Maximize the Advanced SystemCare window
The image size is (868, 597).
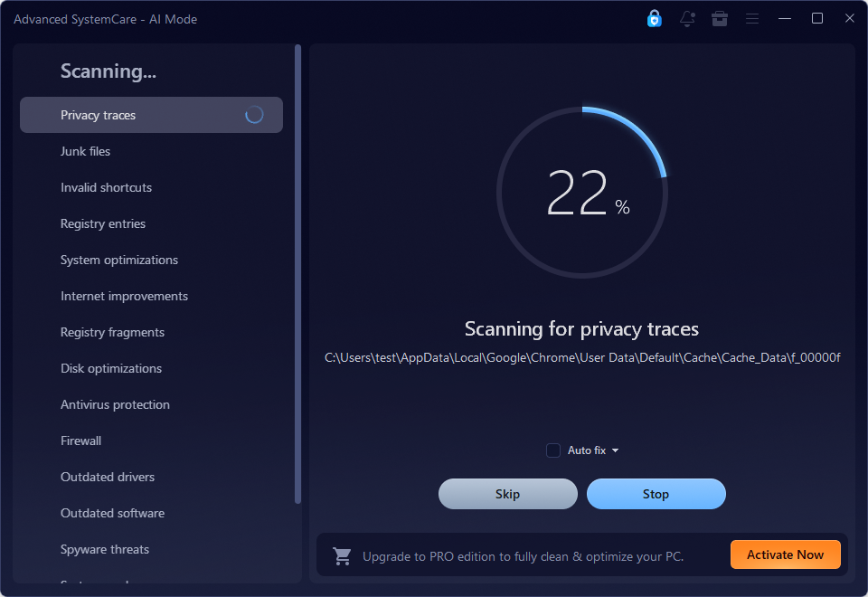point(817,18)
